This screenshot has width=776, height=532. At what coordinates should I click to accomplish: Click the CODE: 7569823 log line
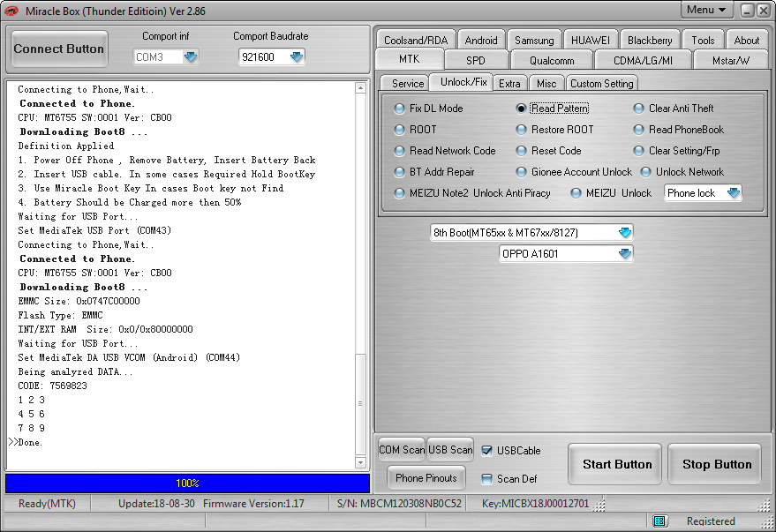[52, 386]
